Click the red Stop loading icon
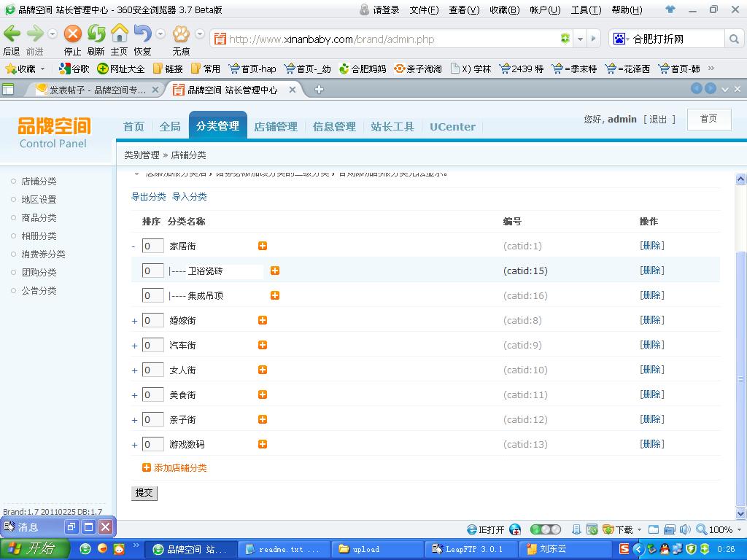Screen dimensions: 747x560 (x=73, y=34)
